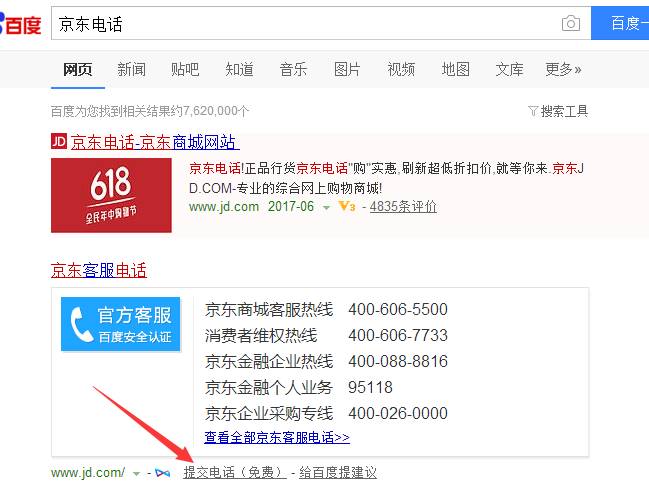Screen dimensions: 649x493
Task: Click the green www.jd.com URL in first result
Action: (x=224, y=206)
